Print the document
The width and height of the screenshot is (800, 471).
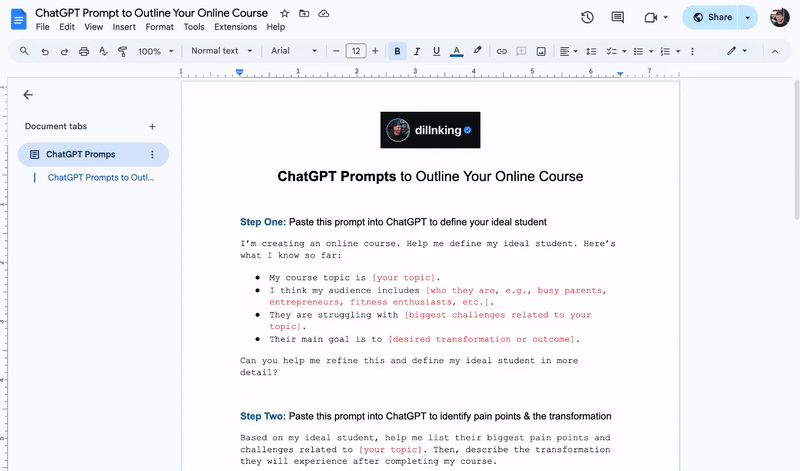pyautogui.click(x=84, y=51)
